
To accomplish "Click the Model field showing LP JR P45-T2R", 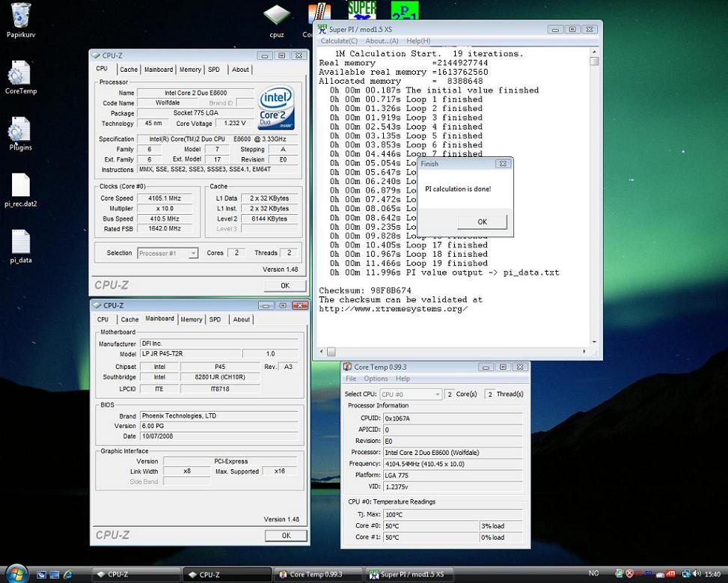I will 191,353.
